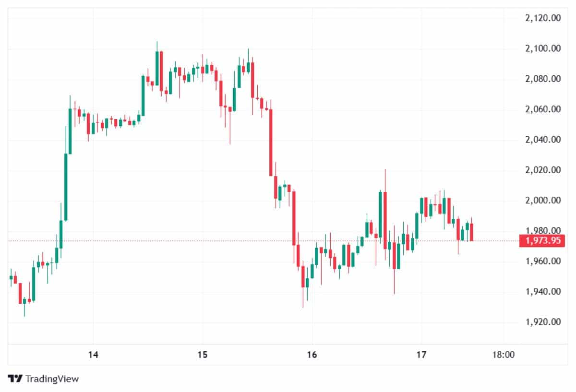Image resolution: width=576 pixels, height=392 pixels.
Task: Click the 2,060.00 price level label
Action: [x=543, y=109]
